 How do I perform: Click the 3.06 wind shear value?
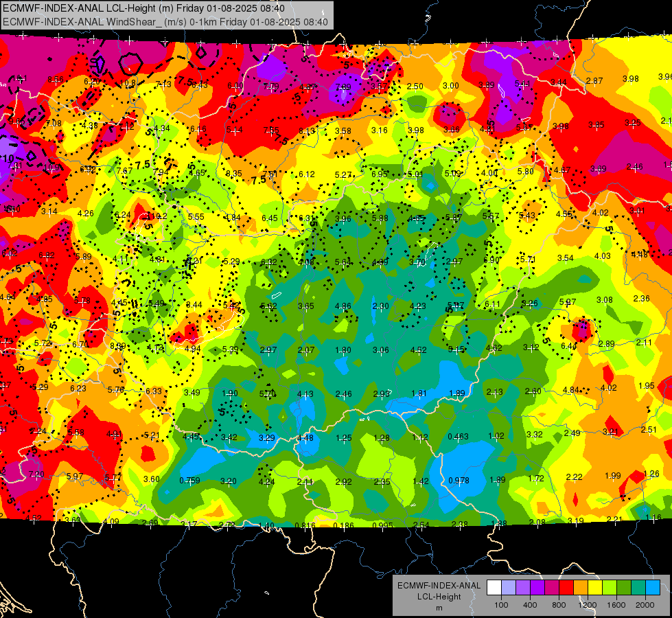(380, 350)
